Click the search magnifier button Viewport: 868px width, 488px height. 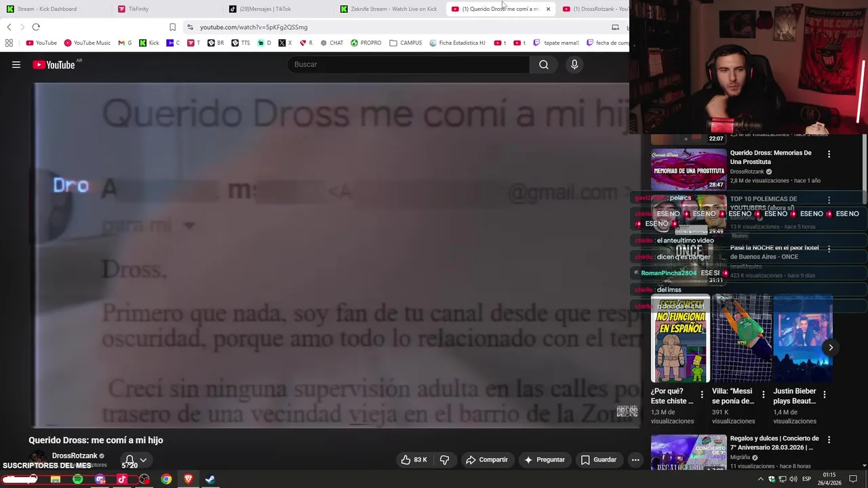tap(544, 64)
